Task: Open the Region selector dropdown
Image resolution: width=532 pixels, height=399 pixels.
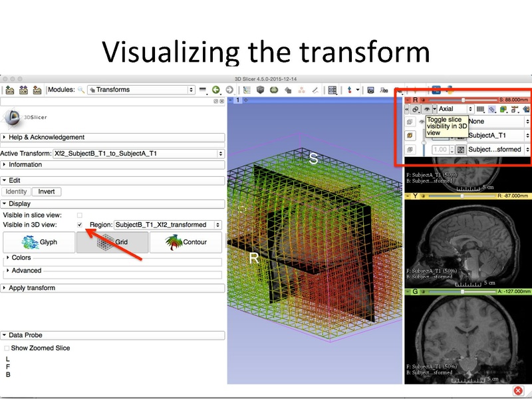Action: coord(170,225)
